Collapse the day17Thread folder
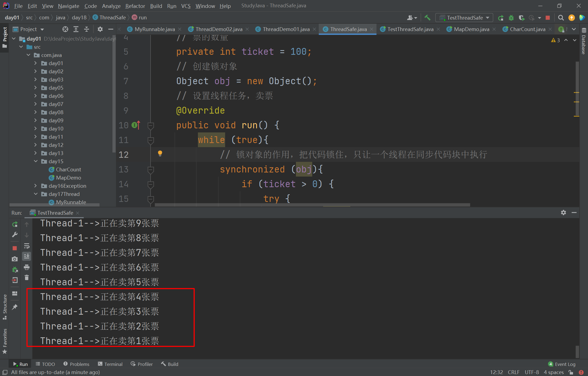The height and width of the screenshot is (376, 588). pos(36,194)
